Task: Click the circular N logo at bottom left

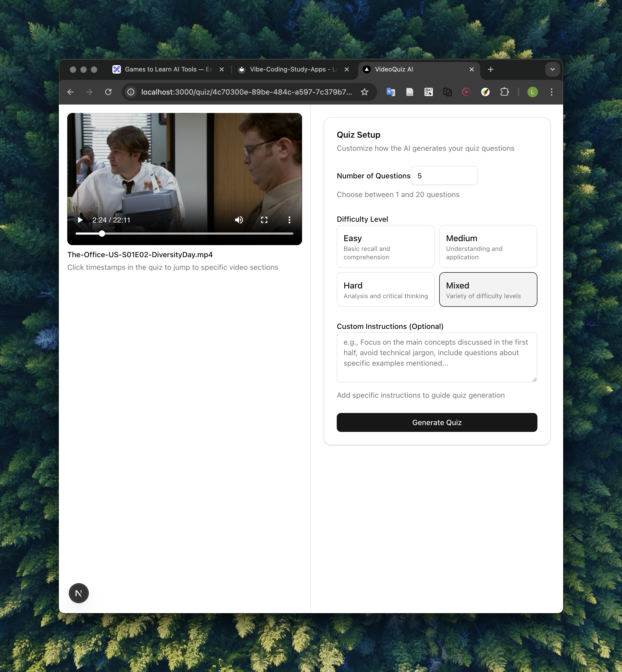Action: pos(79,593)
